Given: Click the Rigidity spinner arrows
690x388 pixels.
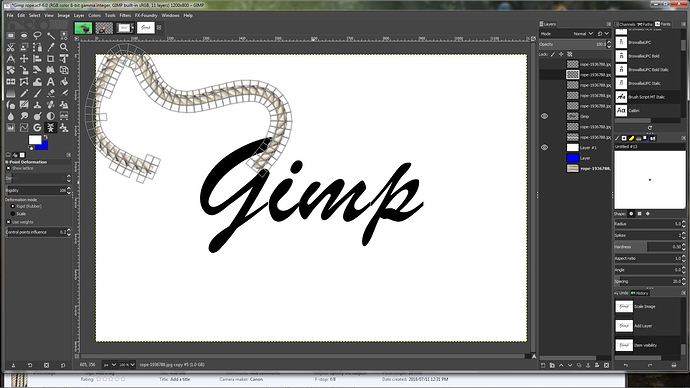Looking at the screenshot, I should 69,190.
